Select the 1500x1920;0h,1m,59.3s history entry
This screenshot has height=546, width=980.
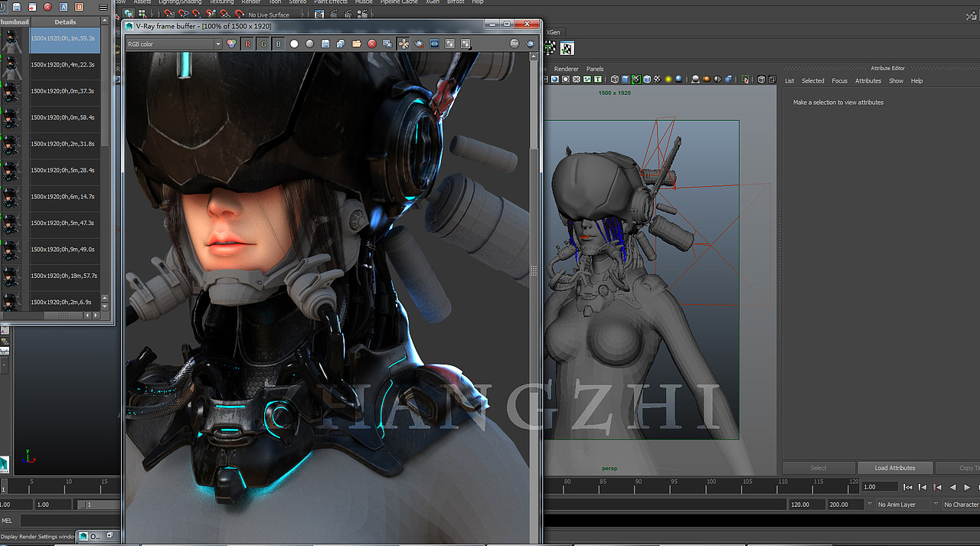point(65,38)
